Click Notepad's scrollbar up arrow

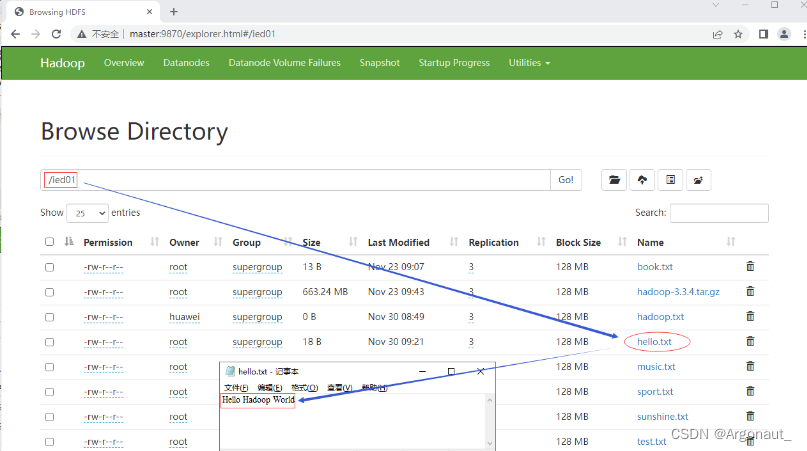(489, 400)
